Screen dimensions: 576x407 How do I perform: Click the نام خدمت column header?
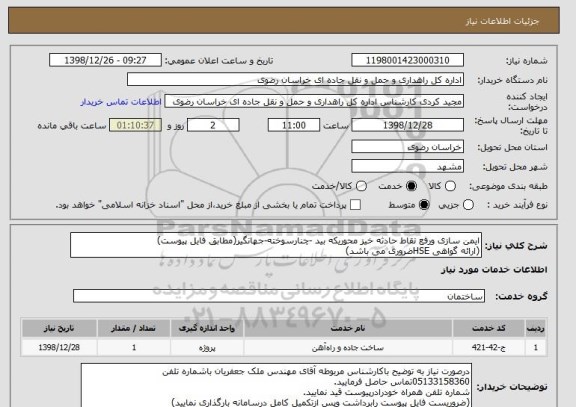(348, 328)
